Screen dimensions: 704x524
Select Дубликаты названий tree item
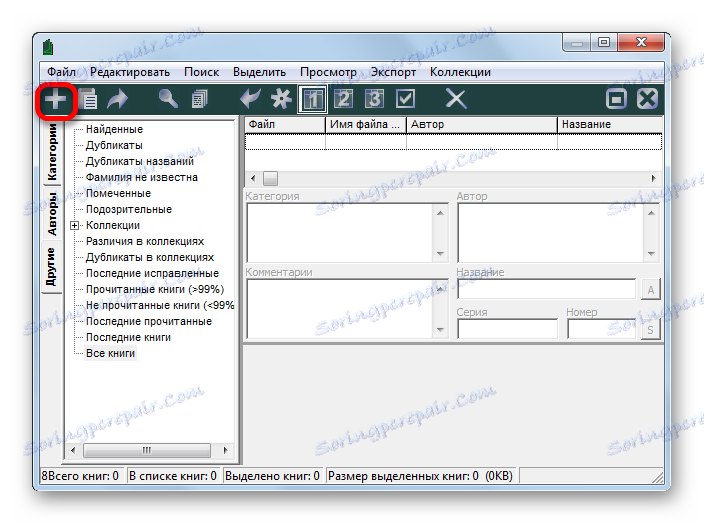point(140,161)
